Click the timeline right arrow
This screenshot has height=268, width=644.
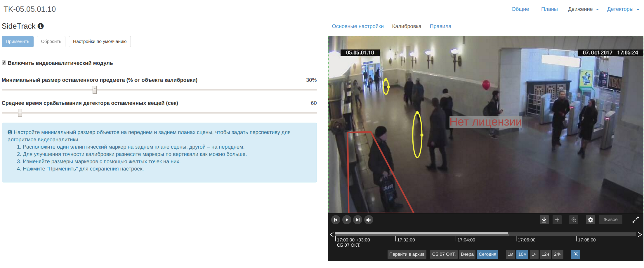coord(640,234)
